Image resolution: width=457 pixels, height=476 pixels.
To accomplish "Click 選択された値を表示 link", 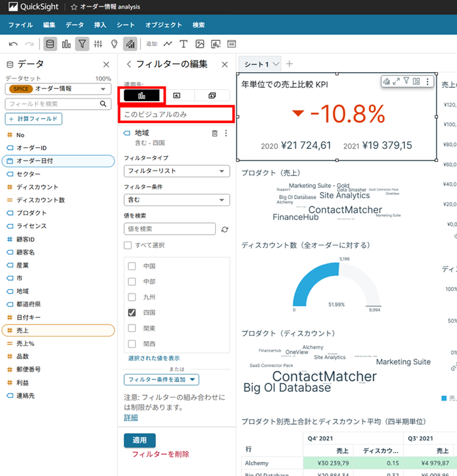I will 153,358.
